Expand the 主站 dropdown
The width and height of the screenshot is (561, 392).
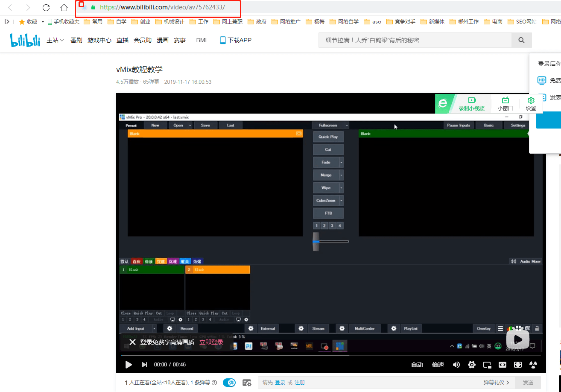[x=56, y=40]
